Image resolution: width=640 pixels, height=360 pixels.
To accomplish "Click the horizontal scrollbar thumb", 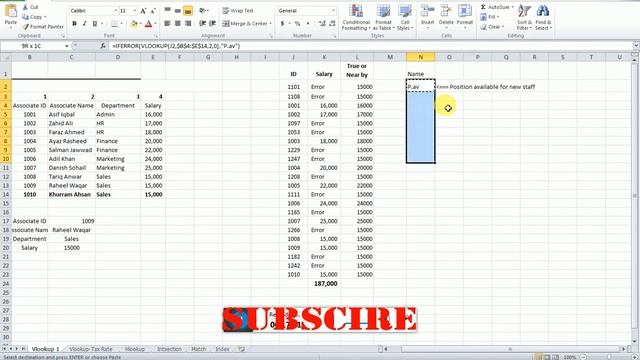I will pos(510,349).
